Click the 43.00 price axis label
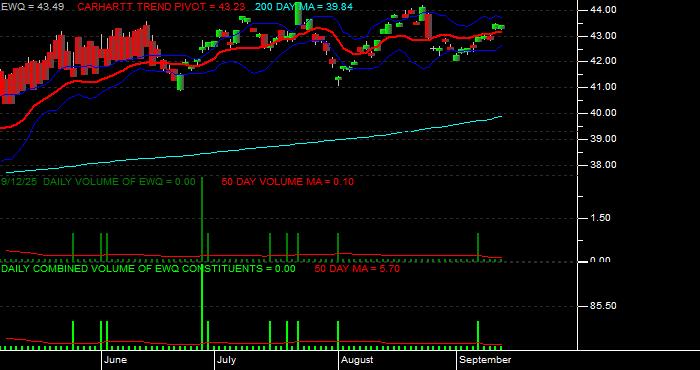This screenshot has width=700, height=370. [x=603, y=35]
